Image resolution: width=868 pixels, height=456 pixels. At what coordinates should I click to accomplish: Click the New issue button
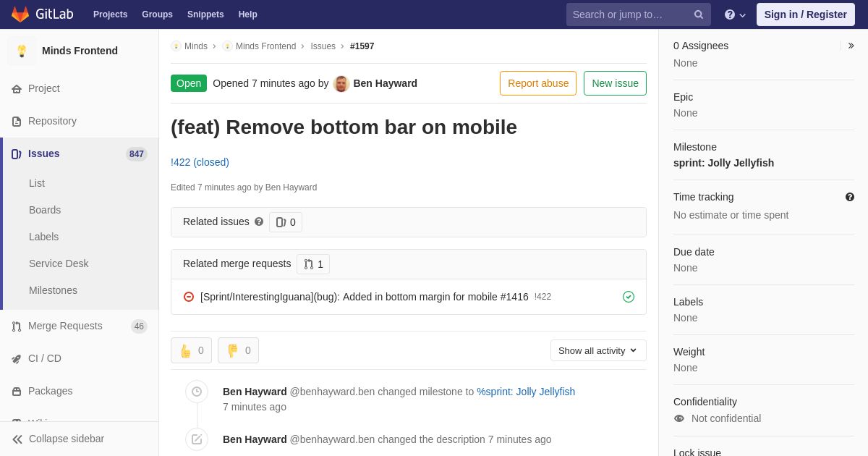(615, 83)
